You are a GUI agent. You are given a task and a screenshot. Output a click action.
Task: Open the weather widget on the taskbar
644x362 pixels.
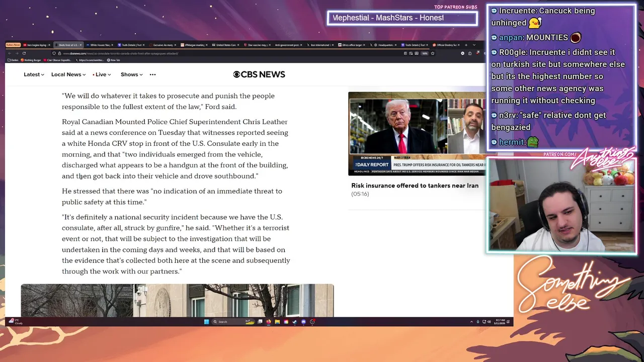click(x=15, y=322)
